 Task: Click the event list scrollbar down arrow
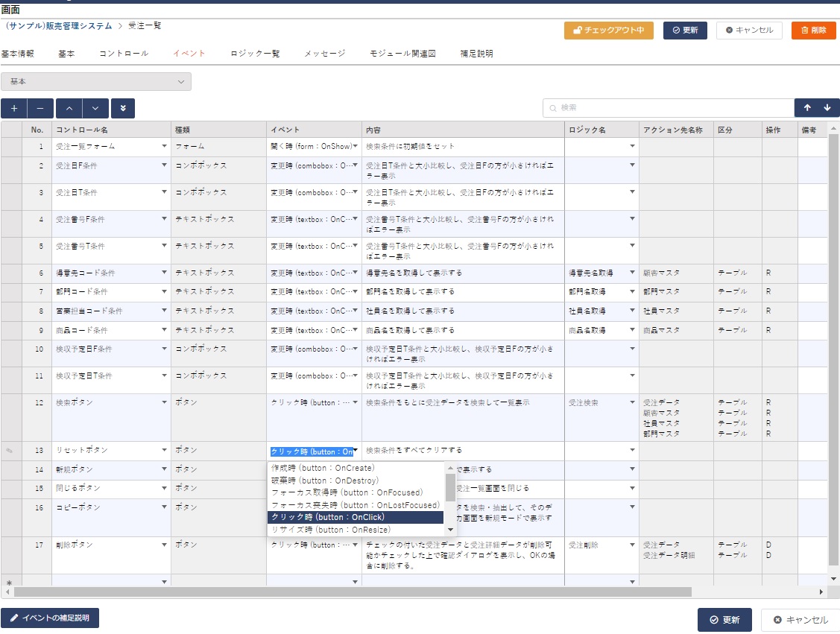tap(450, 530)
